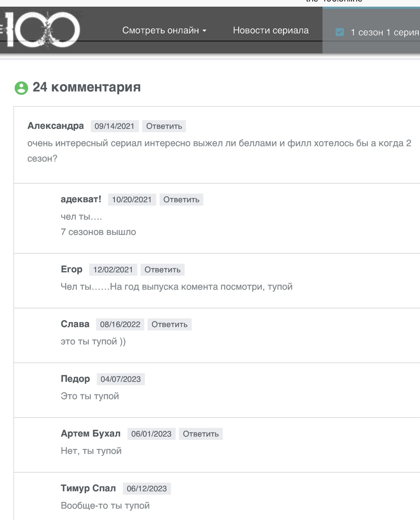The image size is (420, 520).
Task: Click the author name Александра
Action: click(56, 126)
